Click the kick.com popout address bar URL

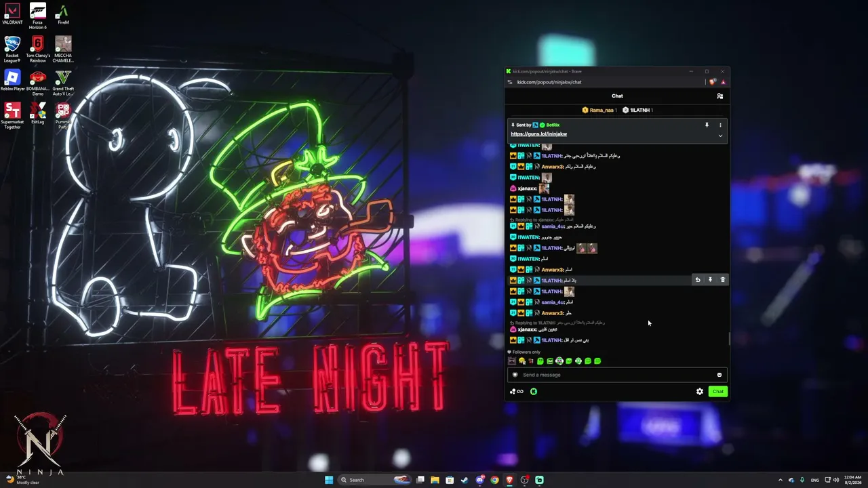point(549,82)
